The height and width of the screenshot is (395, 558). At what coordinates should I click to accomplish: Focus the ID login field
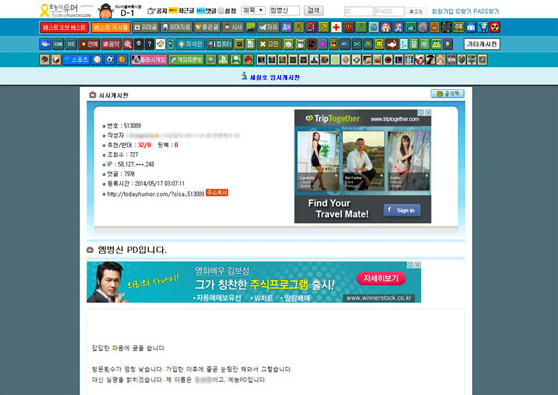point(359,11)
